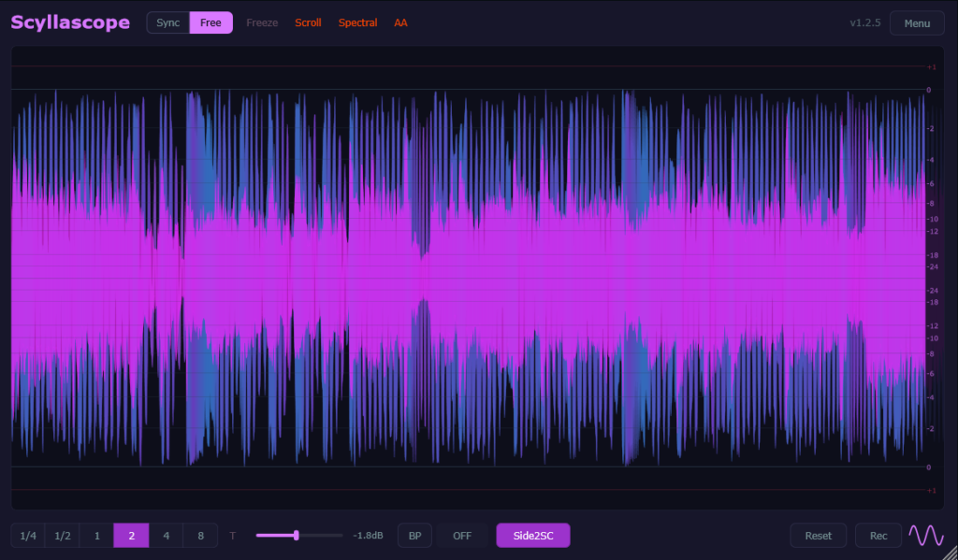Image resolution: width=958 pixels, height=560 pixels.
Task: Toggle Freeze display
Action: click(262, 22)
